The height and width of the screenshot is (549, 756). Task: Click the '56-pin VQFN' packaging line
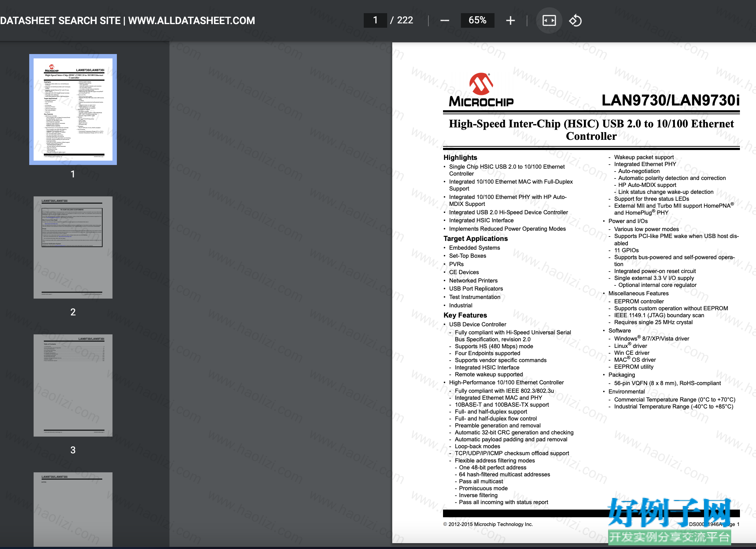click(667, 383)
